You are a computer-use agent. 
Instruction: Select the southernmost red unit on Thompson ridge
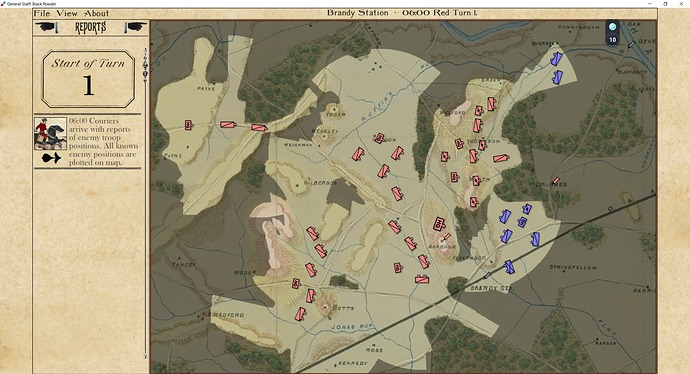pos(473,202)
